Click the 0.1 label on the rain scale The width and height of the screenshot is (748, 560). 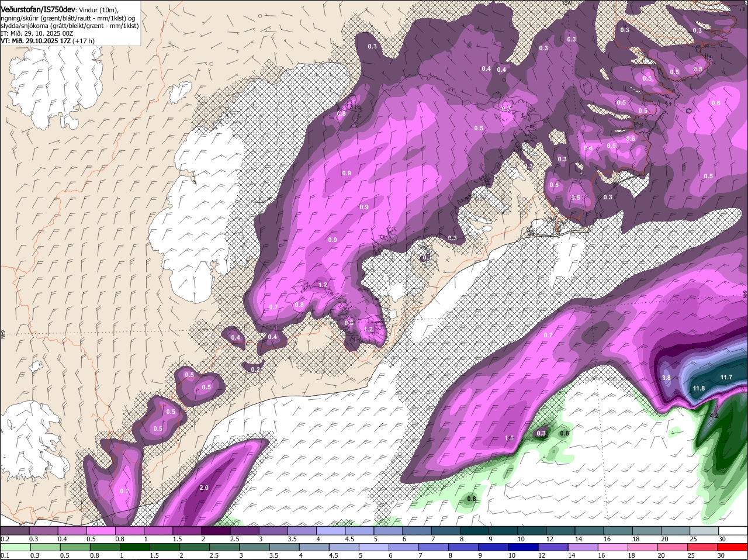(x=5, y=555)
